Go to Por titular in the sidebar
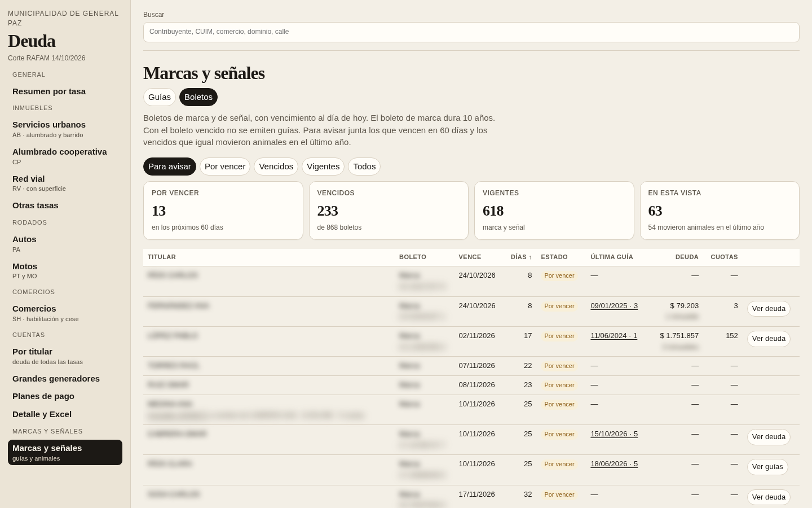 click(65, 356)
